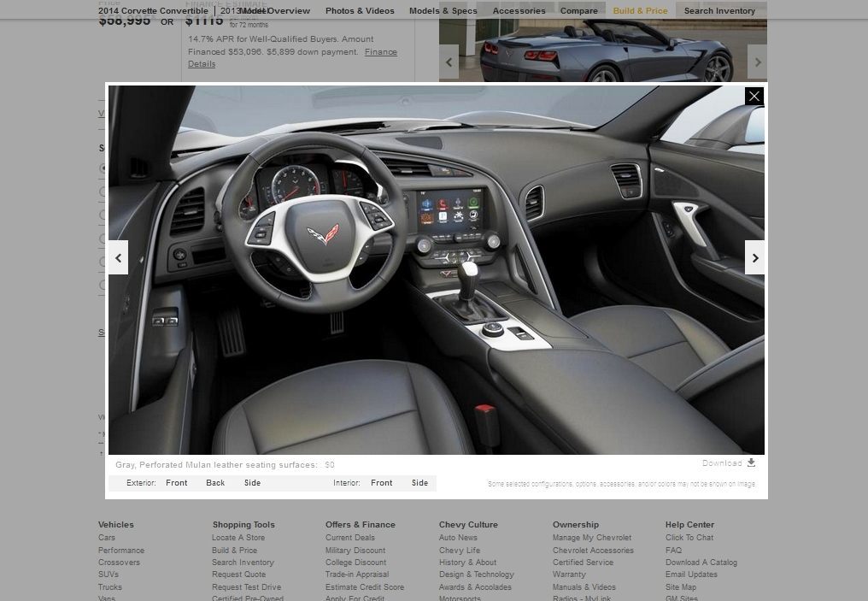Viewport: 868px width, 601px height.
Task: Download the interior image
Action: coord(729,463)
